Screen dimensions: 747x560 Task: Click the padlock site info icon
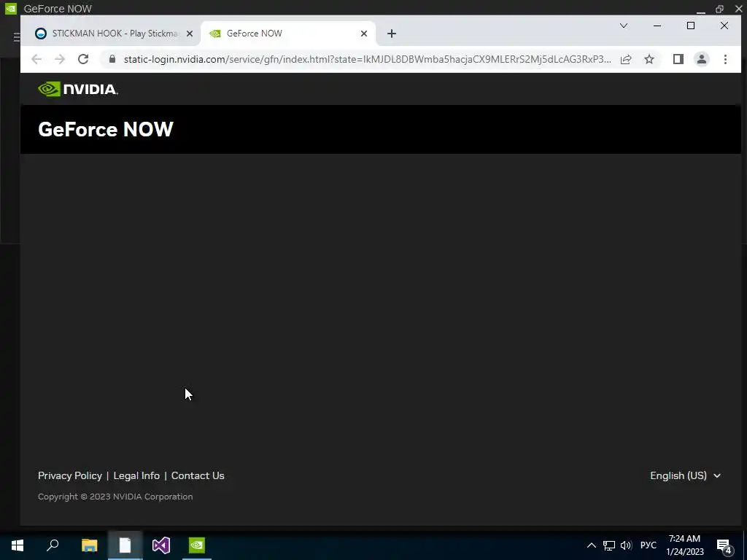coord(112,58)
